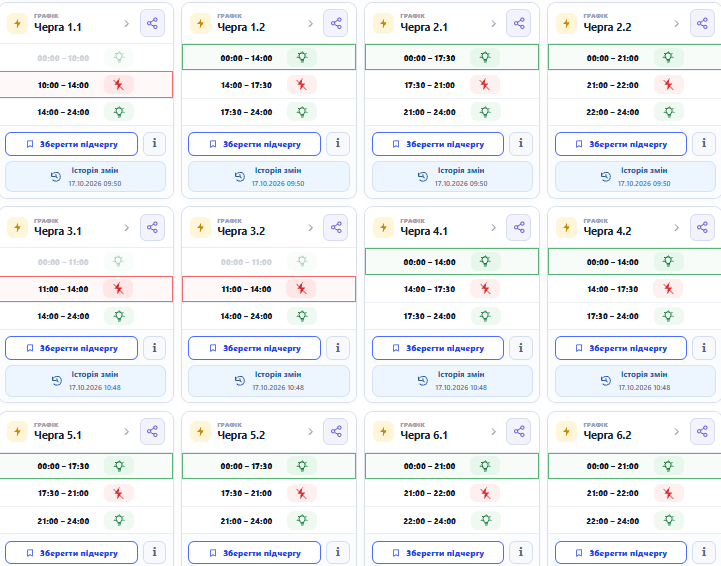721x566 pixels.
Task: Click lightning icon of Черга 1.1
Action: tap(17, 23)
